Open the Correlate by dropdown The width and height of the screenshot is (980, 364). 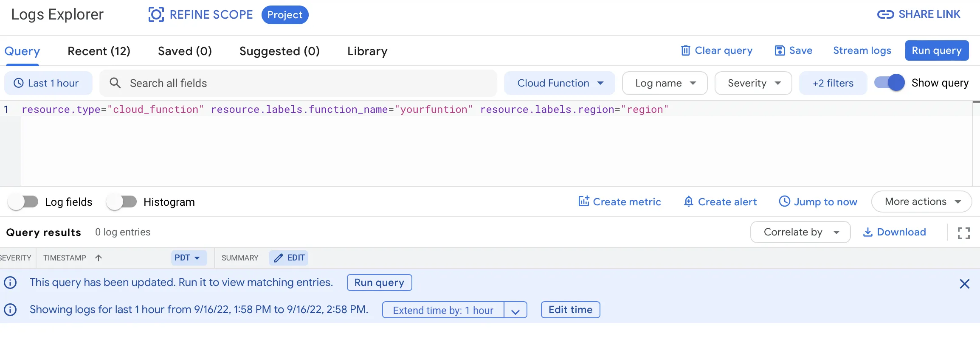click(x=800, y=232)
